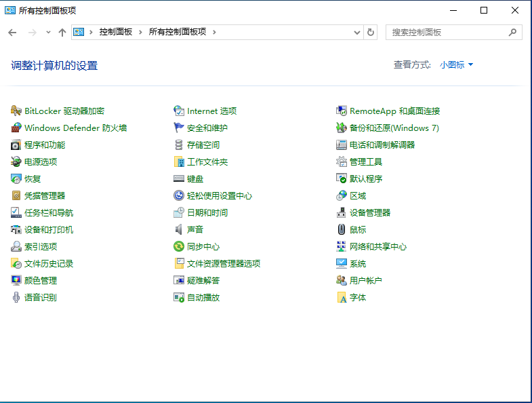Go back with the back arrow
This screenshot has height=403, width=532.
(x=12, y=33)
